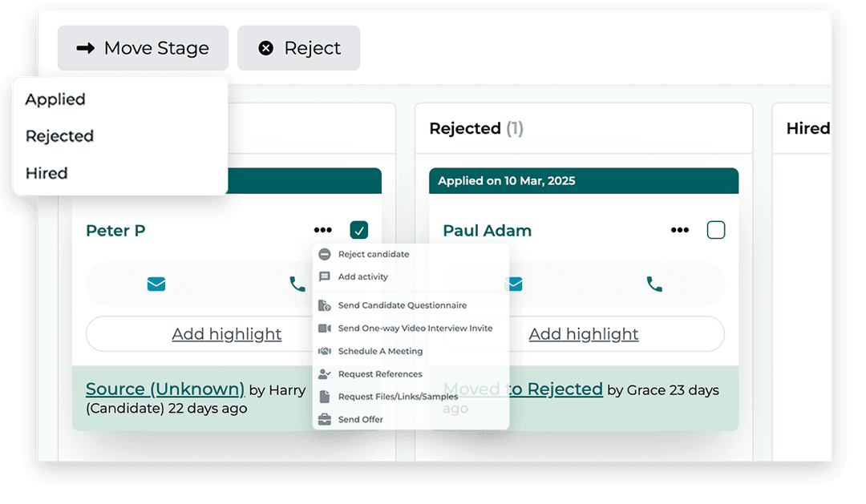Click Peter P's email envelope icon

156,284
